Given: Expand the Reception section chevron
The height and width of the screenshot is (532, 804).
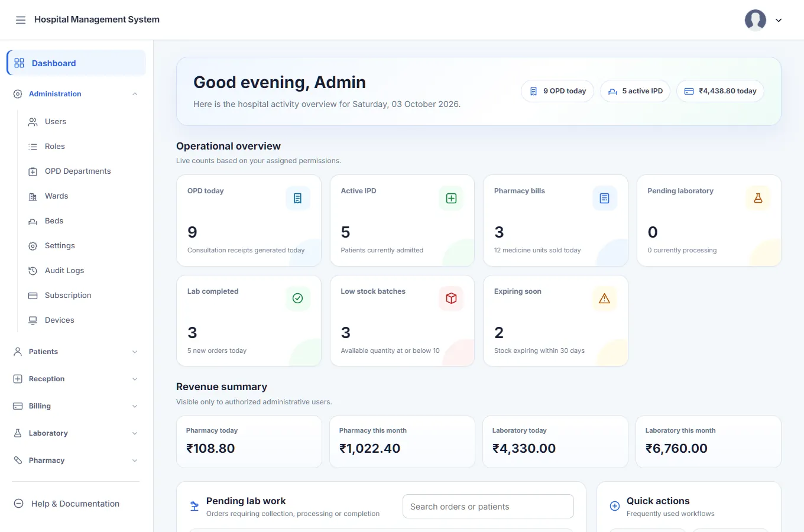Looking at the screenshot, I should [135, 379].
